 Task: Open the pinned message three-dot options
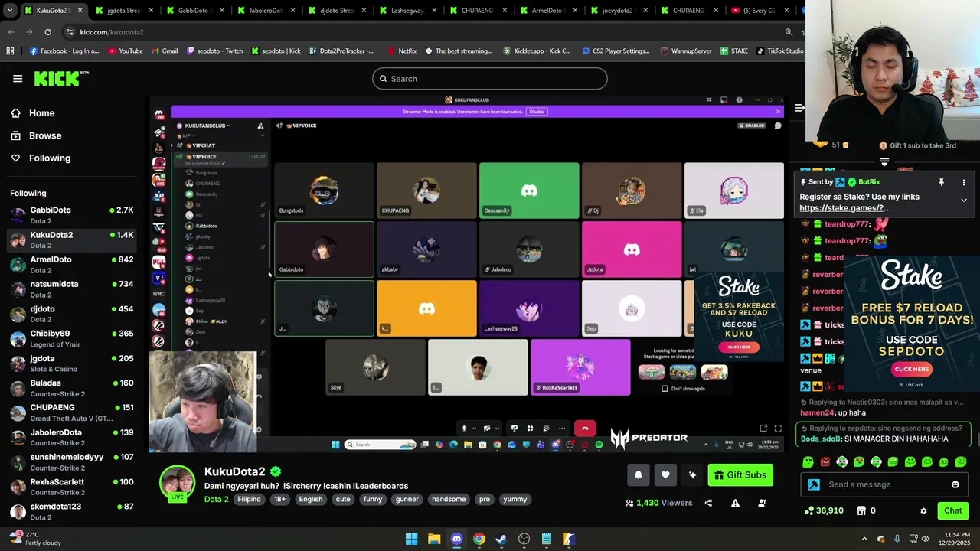(964, 182)
